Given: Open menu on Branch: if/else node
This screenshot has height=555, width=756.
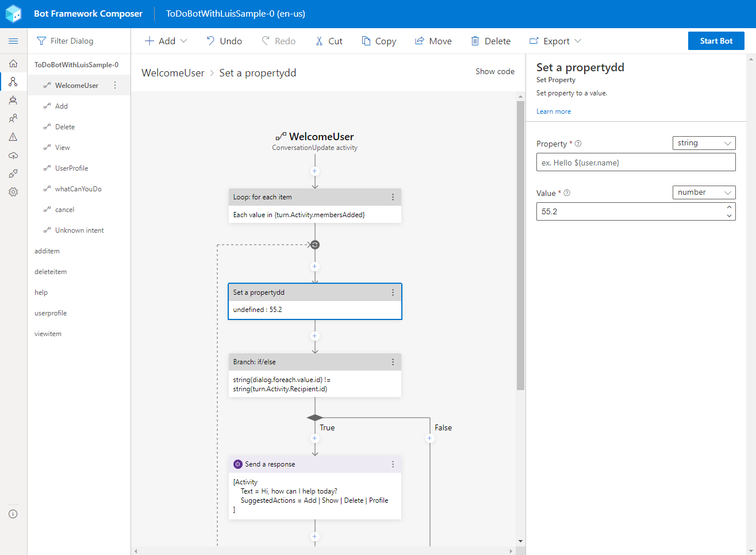Looking at the screenshot, I should point(393,362).
